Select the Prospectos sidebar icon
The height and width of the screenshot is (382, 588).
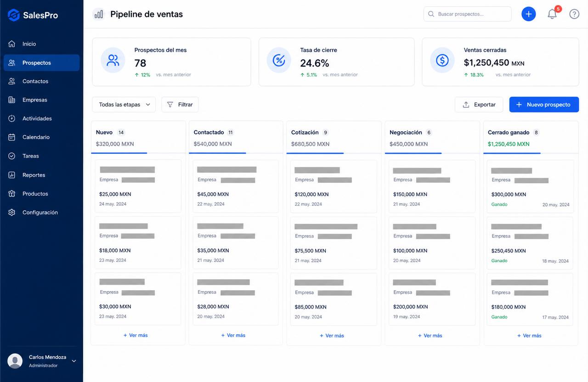click(12, 63)
